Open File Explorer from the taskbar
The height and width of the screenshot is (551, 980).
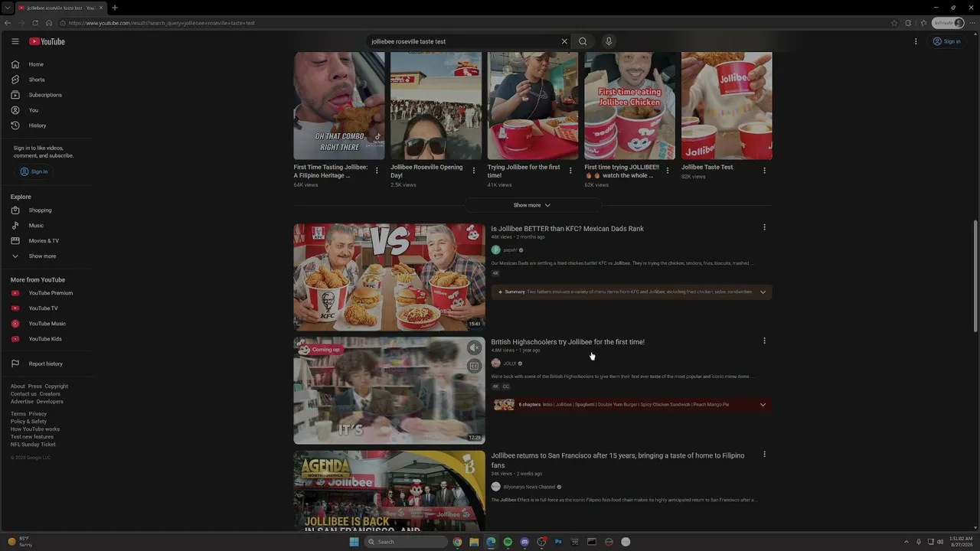pyautogui.click(x=474, y=542)
